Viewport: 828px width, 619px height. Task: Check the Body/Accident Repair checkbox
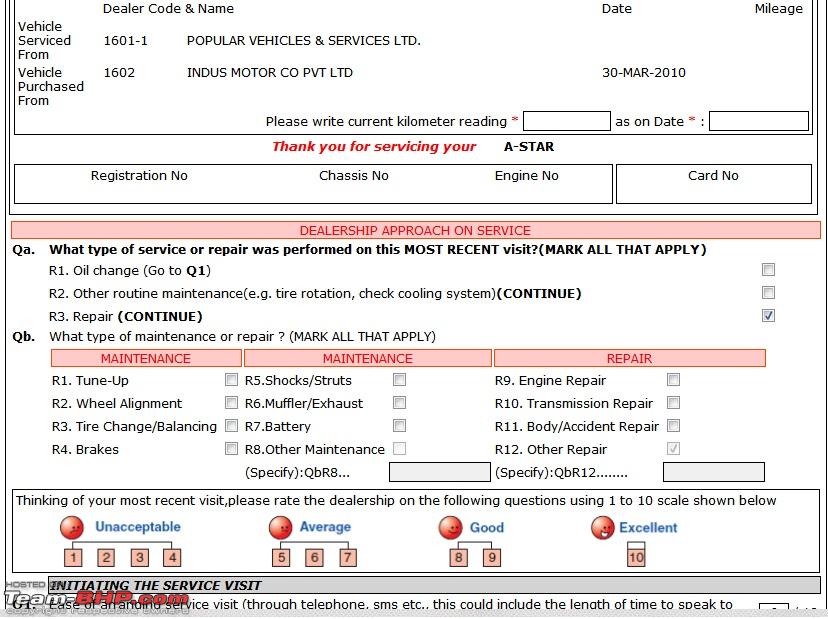coord(673,426)
